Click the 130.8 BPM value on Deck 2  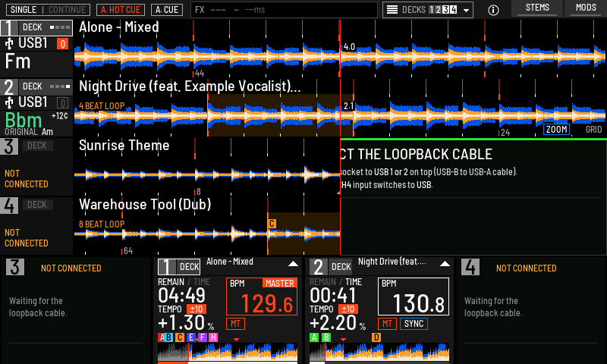click(x=419, y=303)
